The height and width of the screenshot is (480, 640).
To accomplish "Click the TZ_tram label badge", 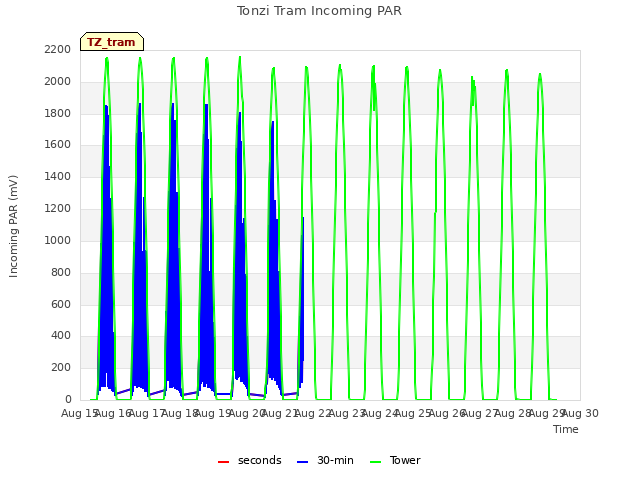I will [112, 42].
